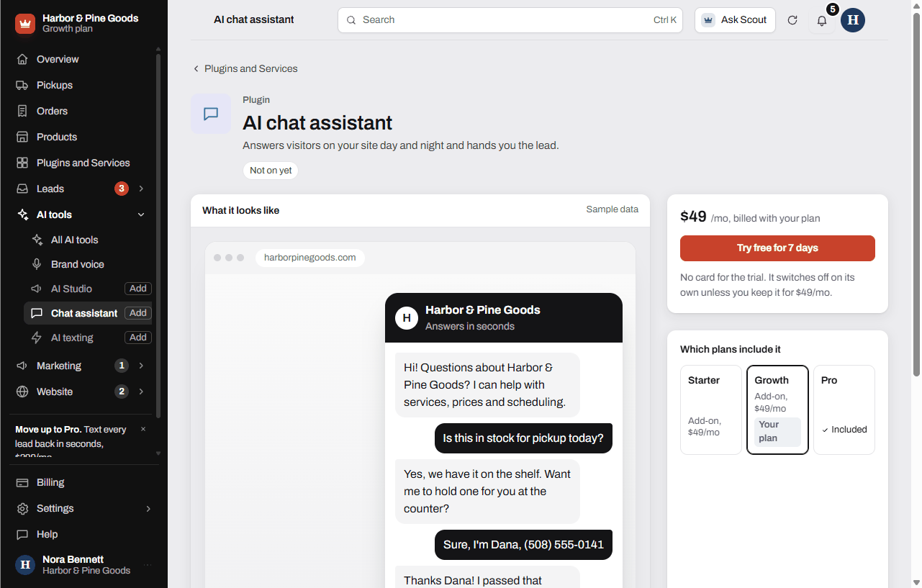Click Add next to AI Studio

pyautogui.click(x=138, y=289)
